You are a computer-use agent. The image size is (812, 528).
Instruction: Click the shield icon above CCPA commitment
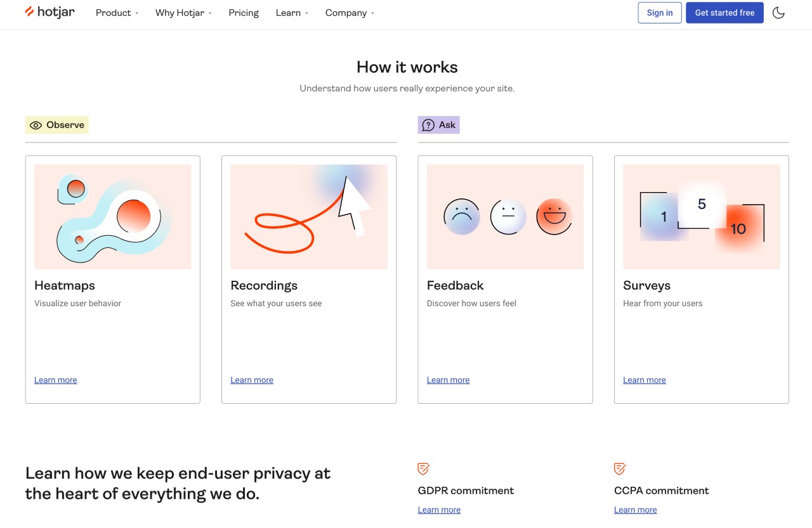click(x=619, y=469)
